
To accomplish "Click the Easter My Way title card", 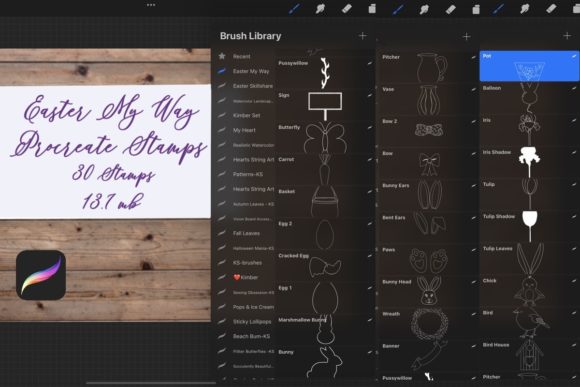I will pos(105,152).
